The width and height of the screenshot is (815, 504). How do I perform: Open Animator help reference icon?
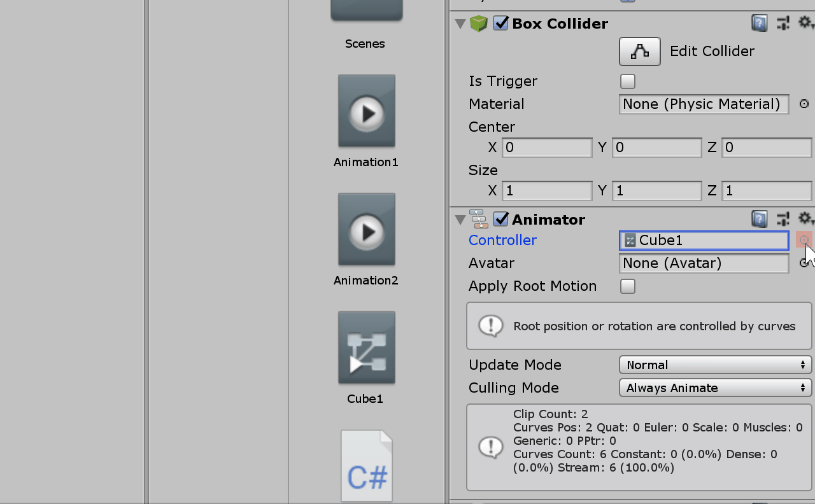[x=759, y=220]
